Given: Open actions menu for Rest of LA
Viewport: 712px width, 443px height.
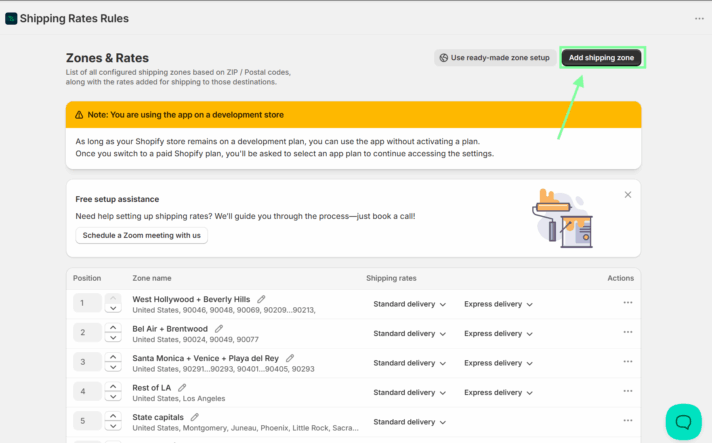Looking at the screenshot, I should tap(628, 391).
